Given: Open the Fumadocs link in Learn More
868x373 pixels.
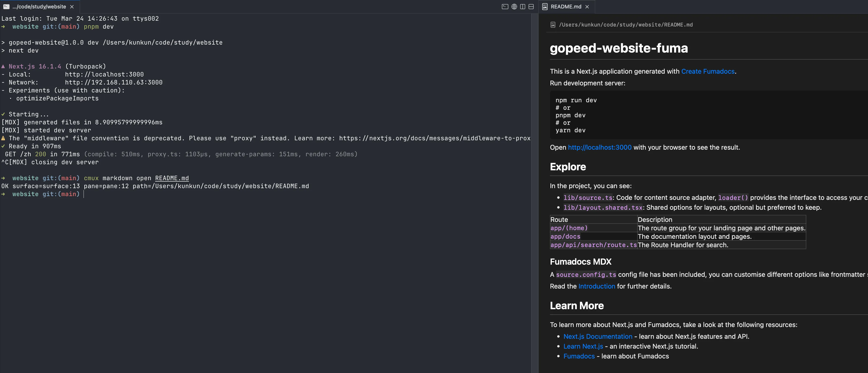Looking at the screenshot, I should coord(579,356).
